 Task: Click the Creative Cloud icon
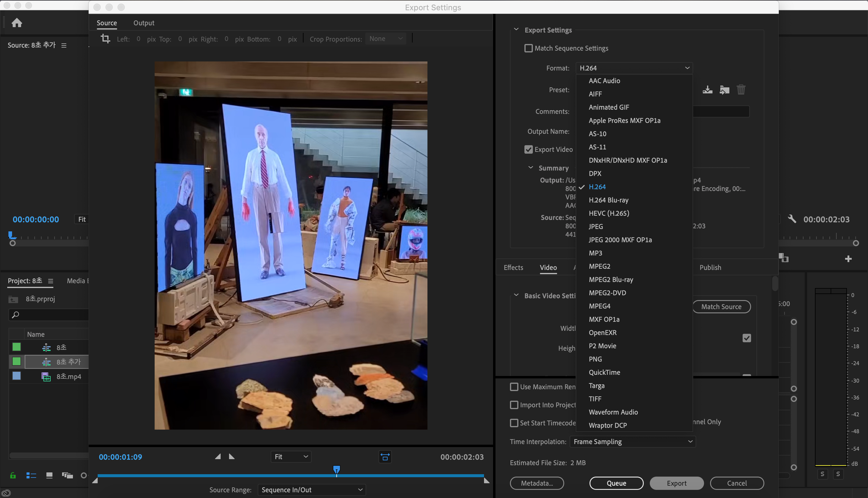tap(6, 493)
